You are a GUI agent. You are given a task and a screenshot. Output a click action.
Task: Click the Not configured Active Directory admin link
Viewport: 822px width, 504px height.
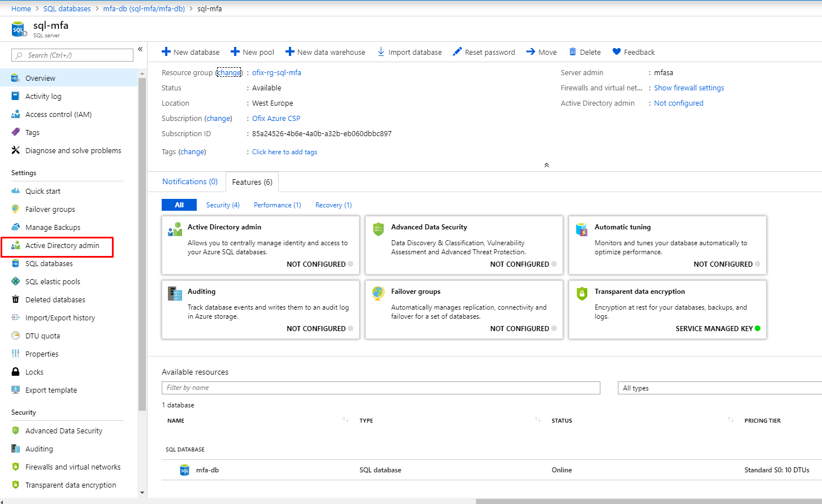click(679, 103)
